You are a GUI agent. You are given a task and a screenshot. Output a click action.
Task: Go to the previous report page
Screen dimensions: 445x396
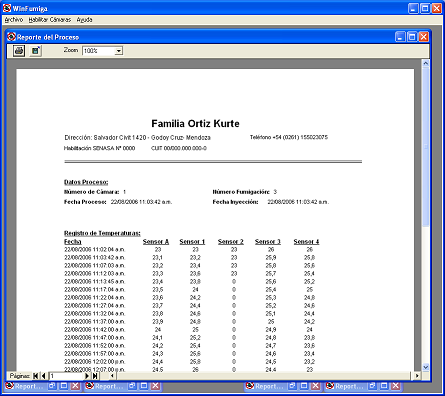coord(44,376)
